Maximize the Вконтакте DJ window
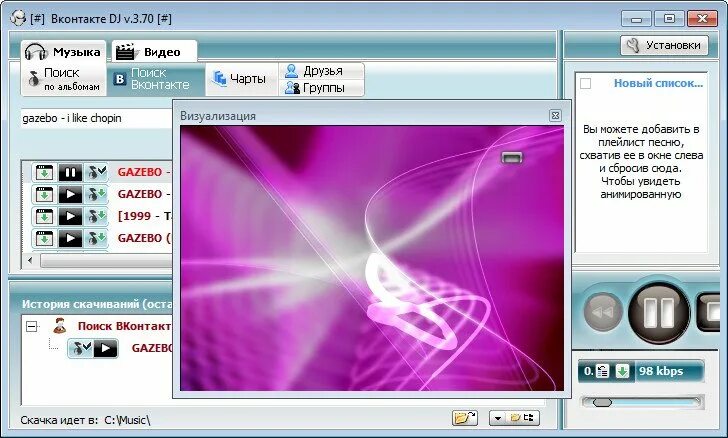 click(669, 19)
